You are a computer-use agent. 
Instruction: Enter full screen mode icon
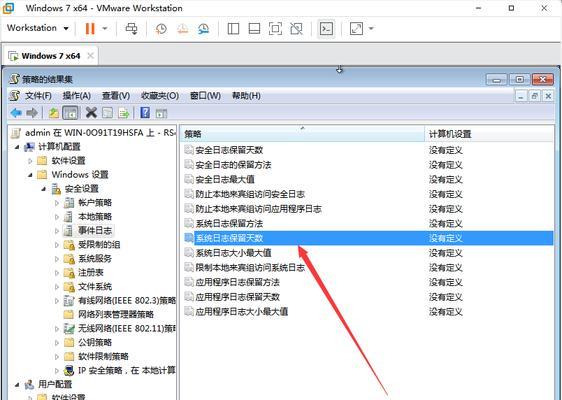pos(275,29)
